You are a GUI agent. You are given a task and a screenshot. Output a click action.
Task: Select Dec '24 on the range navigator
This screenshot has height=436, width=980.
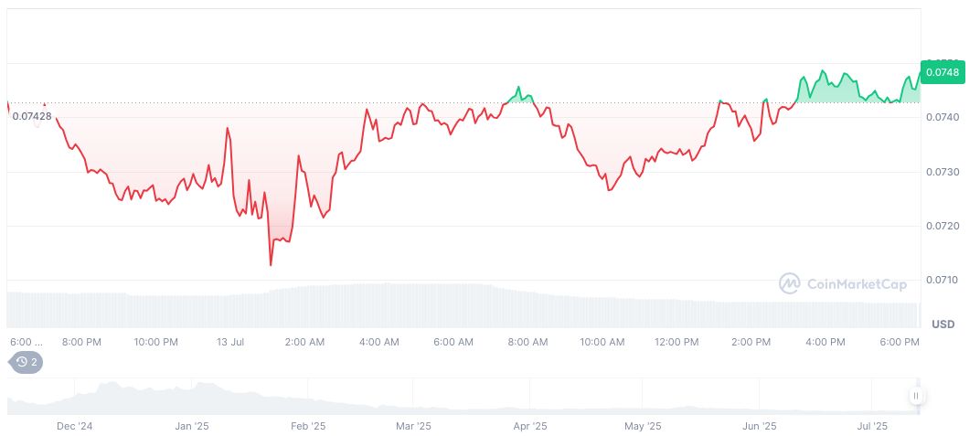[75, 426]
